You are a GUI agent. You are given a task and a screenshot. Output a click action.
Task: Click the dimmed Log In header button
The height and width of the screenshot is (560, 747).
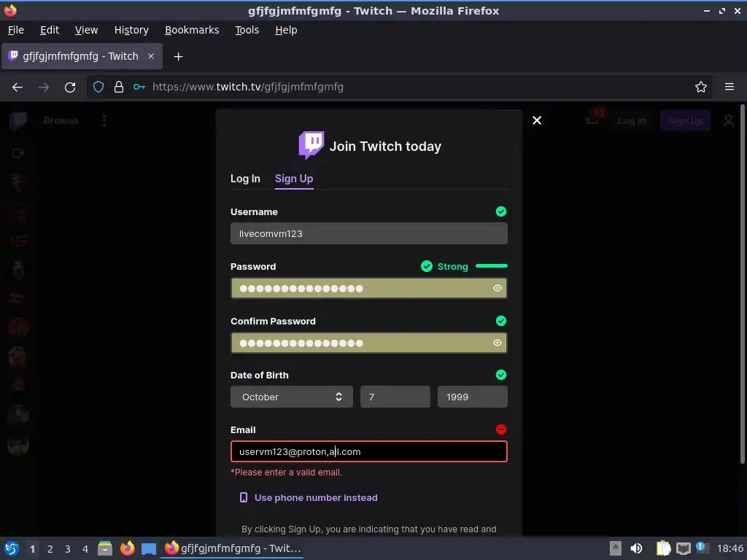coord(631,121)
